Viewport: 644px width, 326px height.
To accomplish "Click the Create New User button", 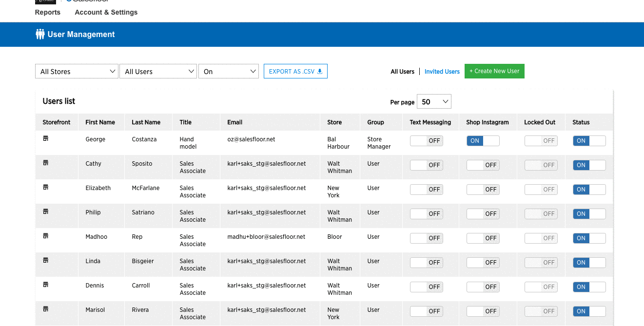I will tap(494, 71).
